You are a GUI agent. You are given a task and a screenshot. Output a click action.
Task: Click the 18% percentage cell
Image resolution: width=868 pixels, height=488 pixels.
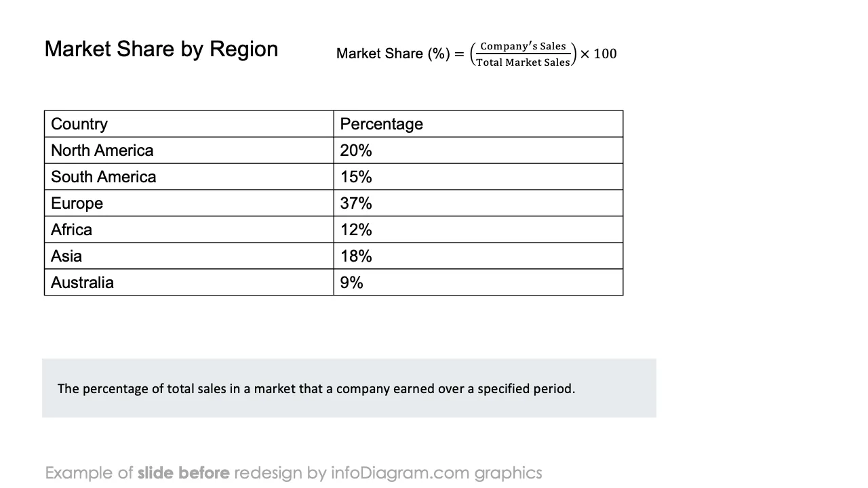point(478,256)
